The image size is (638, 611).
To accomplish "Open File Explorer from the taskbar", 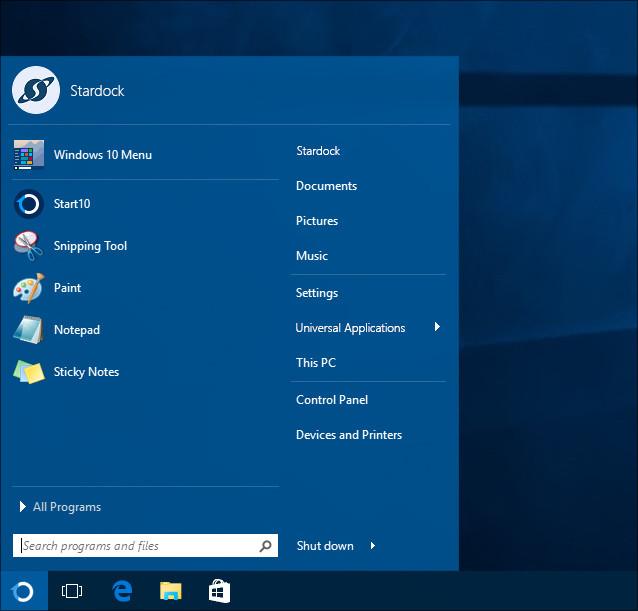I will [x=171, y=592].
